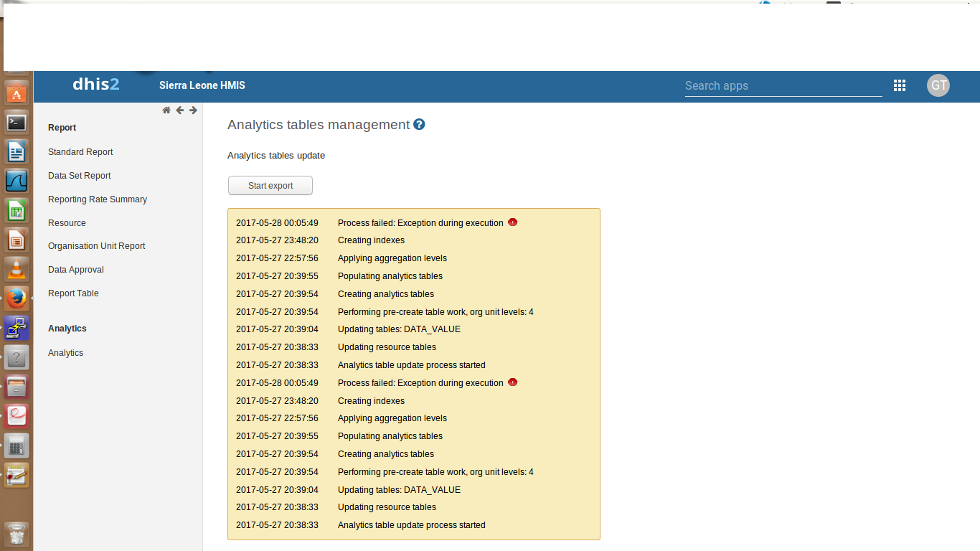Open LibreOffice Impress from the dock
Image resolution: width=980 pixels, height=551 pixels.
pyautogui.click(x=17, y=239)
